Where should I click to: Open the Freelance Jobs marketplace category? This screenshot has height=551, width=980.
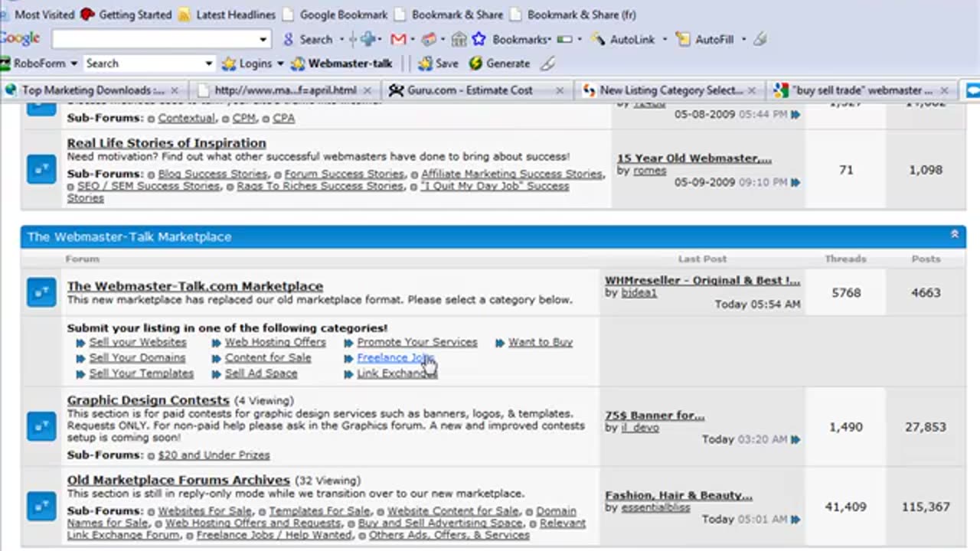coord(395,357)
